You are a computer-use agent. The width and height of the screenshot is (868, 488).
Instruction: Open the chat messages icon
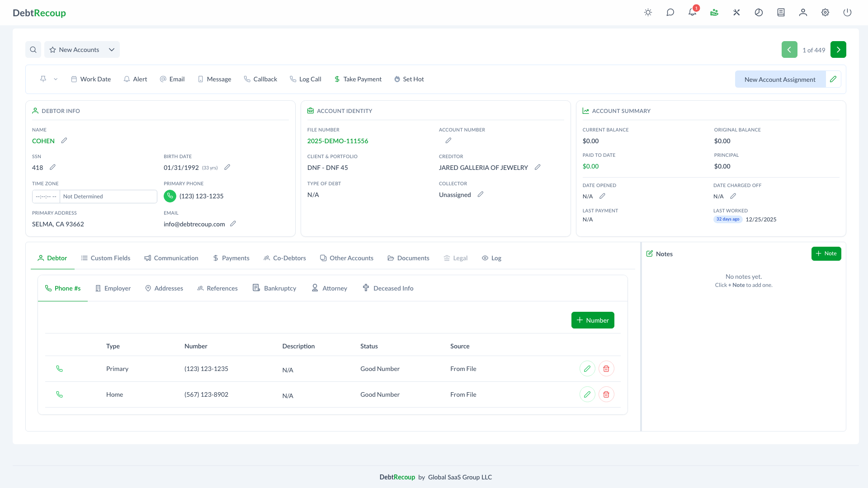pos(670,13)
